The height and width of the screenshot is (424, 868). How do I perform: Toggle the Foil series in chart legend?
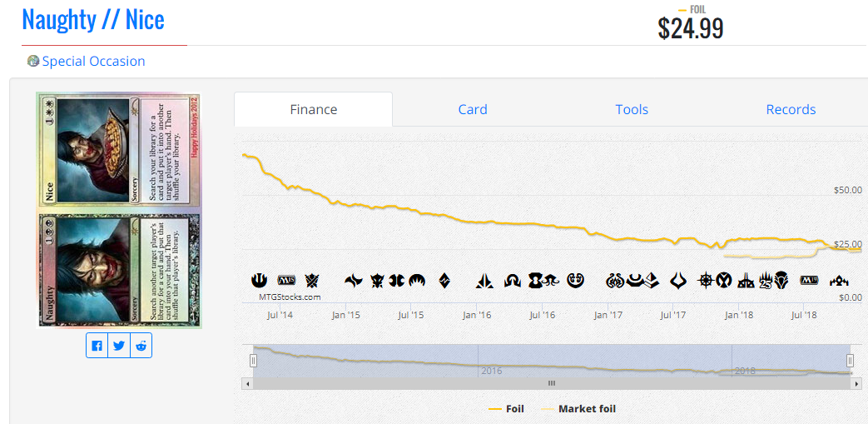point(506,409)
